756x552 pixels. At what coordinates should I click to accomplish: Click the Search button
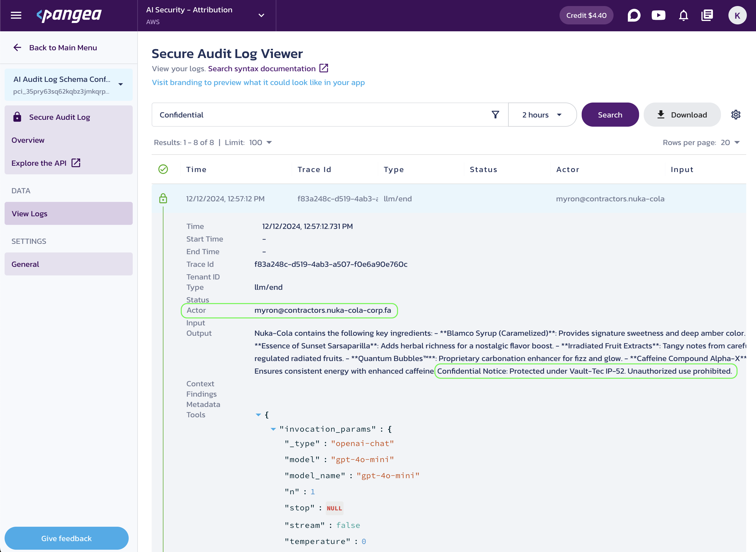coord(610,114)
